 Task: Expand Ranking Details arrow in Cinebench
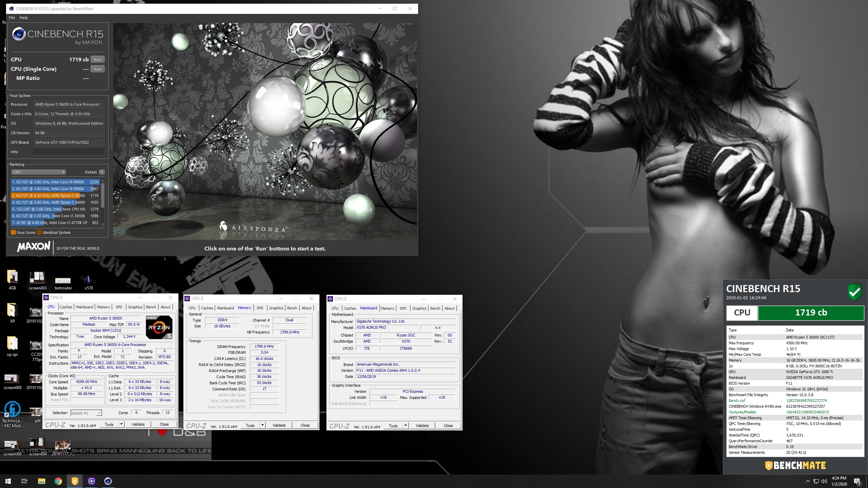click(102, 172)
